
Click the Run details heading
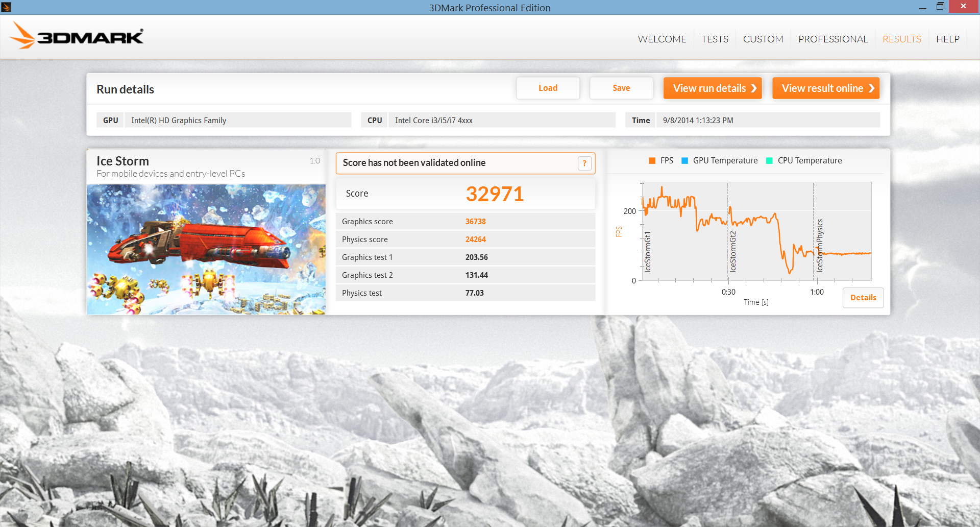125,89
